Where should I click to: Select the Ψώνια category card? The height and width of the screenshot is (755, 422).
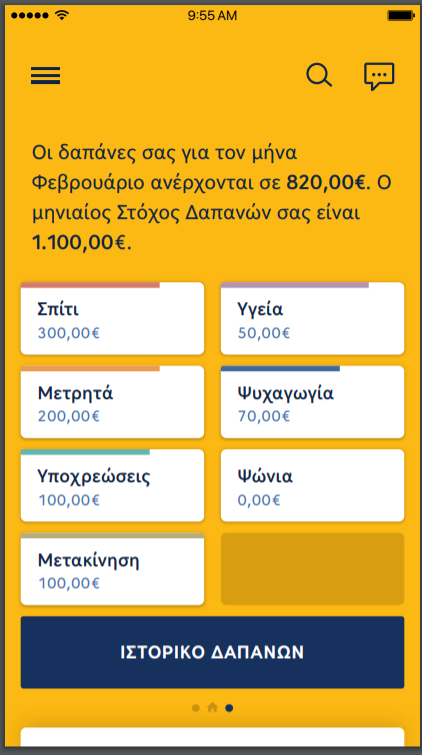click(313, 485)
